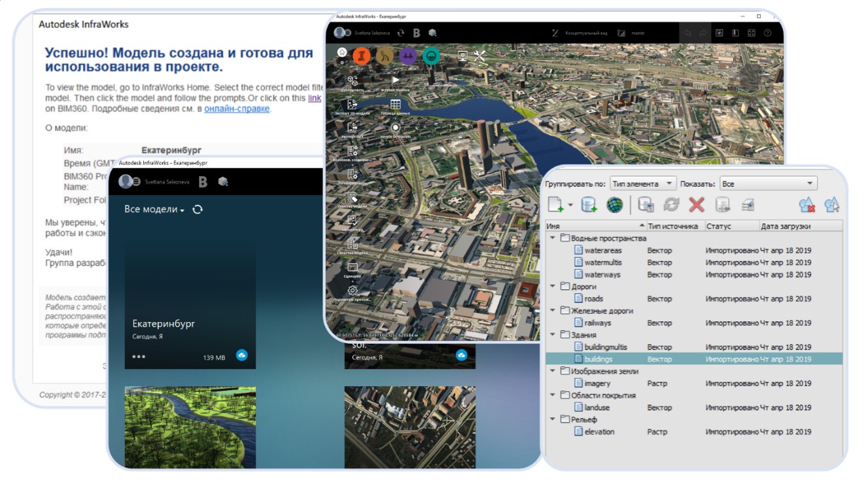Click the Экспорт 3D-модели icon
Image resolution: width=868 pixels, height=489 pixels.
pos(353,104)
